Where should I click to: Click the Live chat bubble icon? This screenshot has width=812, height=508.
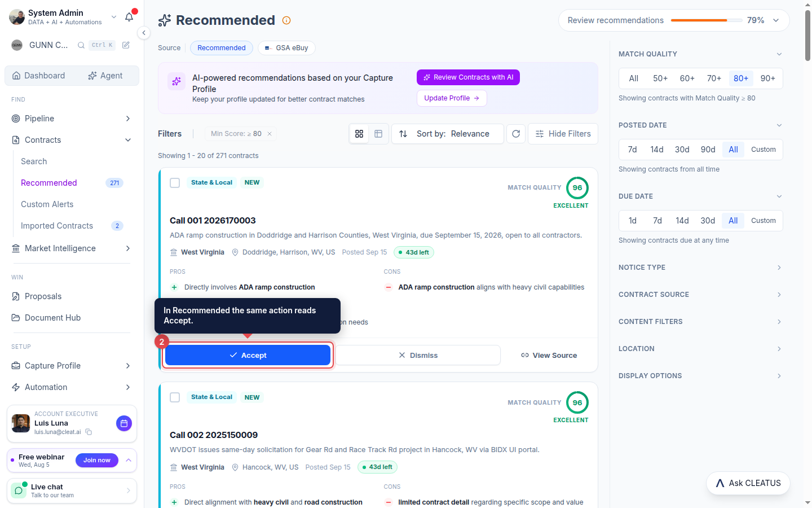pyautogui.click(x=19, y=491)
